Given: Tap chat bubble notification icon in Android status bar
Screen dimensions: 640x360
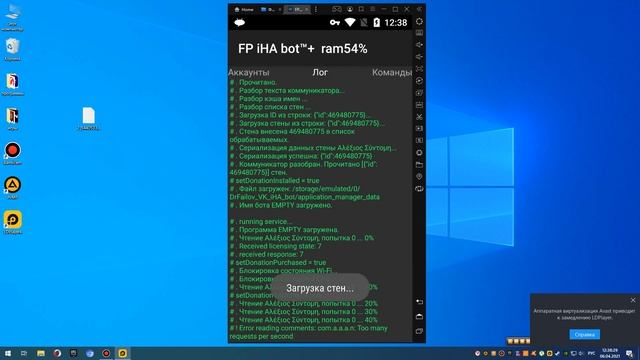Looking at the screenshot, I should 240,22.
